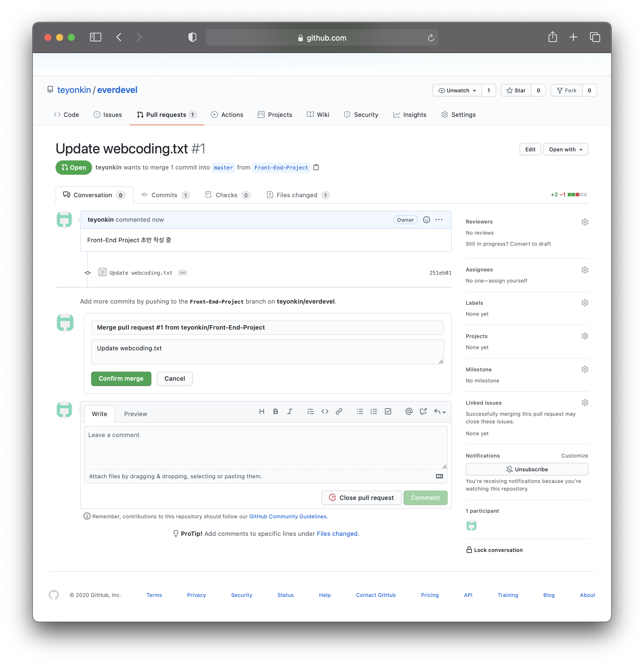Viewport: 644px width, 665px height.
Task: Click Convert to draft link
Action: click(530, 244)
